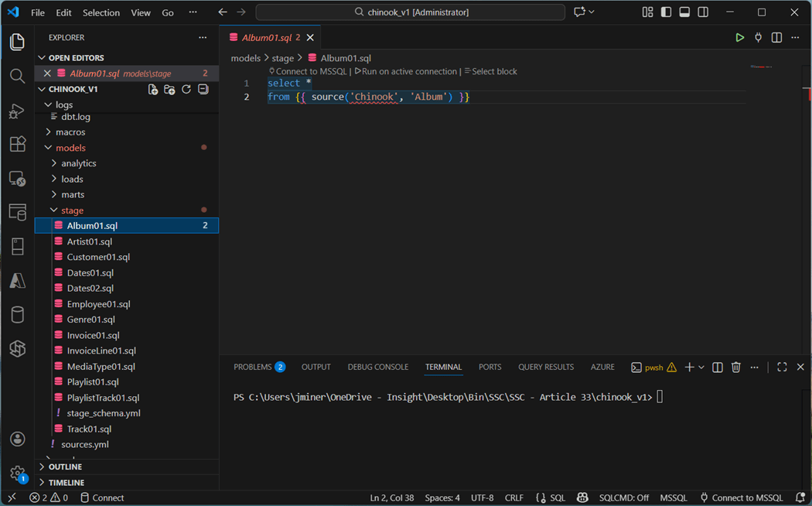Image resolution: width=812 pixels, height=506 pixels.
Task: Open the Extensions view
Action: (17, 145)
